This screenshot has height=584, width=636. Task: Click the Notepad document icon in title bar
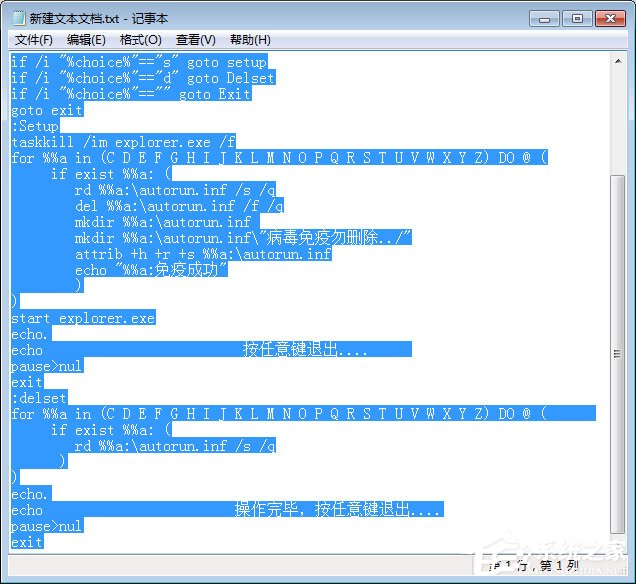coord(19,18)
